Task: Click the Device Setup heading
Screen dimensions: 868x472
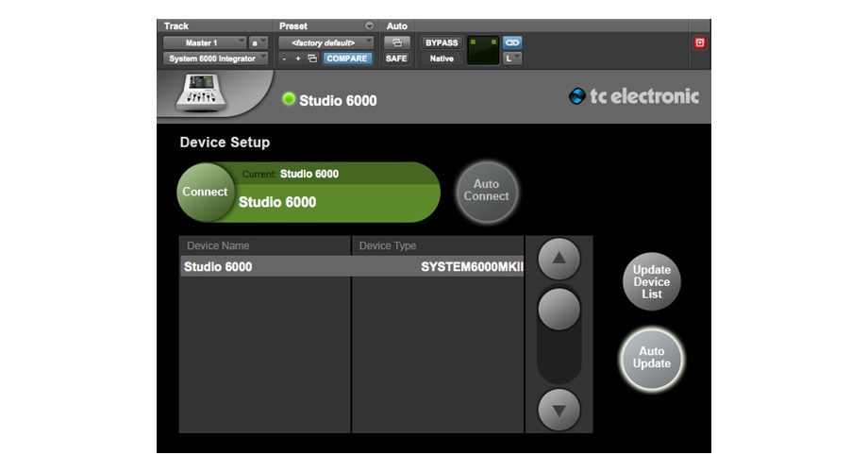Action: [225, 143]
